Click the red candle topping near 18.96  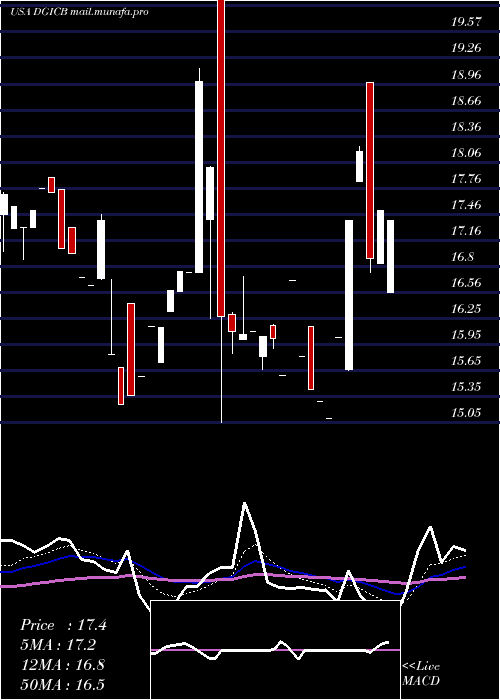pyautogui.click(x=370, y=171)
